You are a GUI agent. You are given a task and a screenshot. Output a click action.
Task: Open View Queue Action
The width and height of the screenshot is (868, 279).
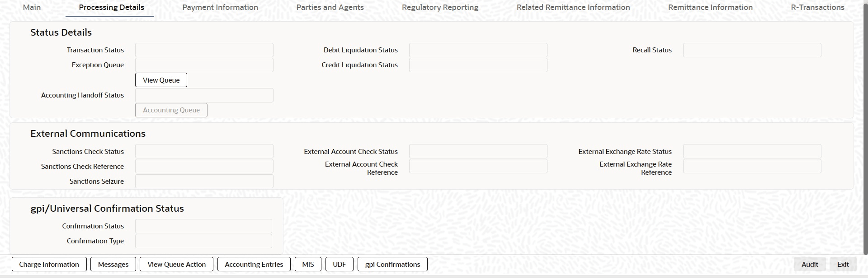176,264
